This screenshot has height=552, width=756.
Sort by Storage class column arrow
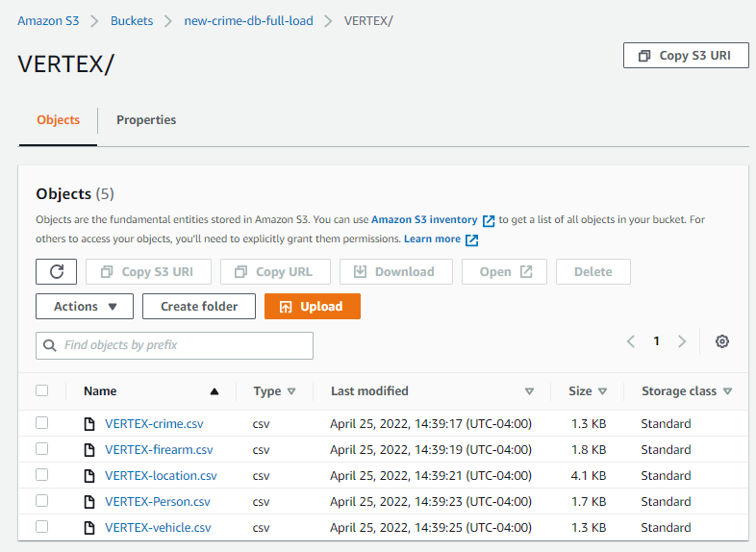727,391
